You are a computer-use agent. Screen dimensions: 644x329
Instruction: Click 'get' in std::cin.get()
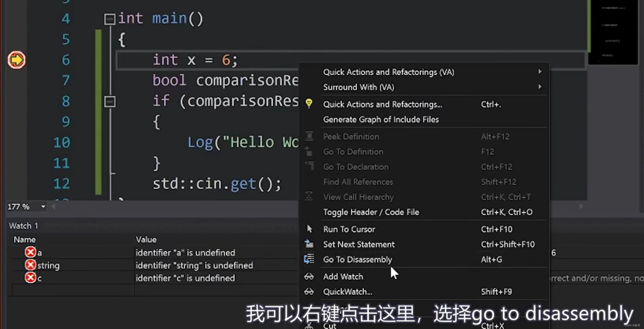(243, 184)
